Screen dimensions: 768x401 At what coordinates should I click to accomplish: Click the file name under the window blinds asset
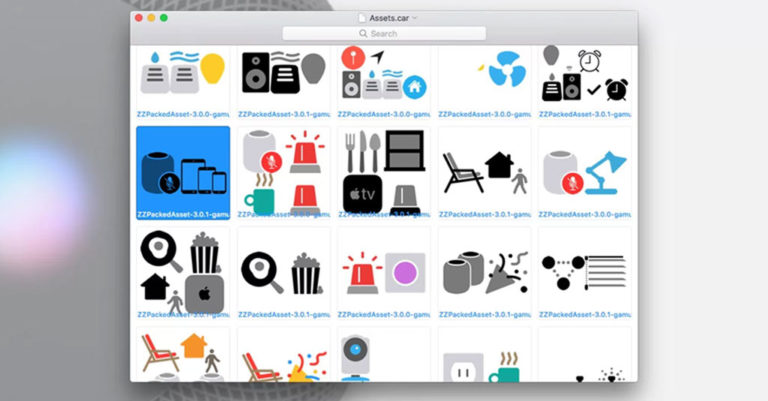(585, 315)
